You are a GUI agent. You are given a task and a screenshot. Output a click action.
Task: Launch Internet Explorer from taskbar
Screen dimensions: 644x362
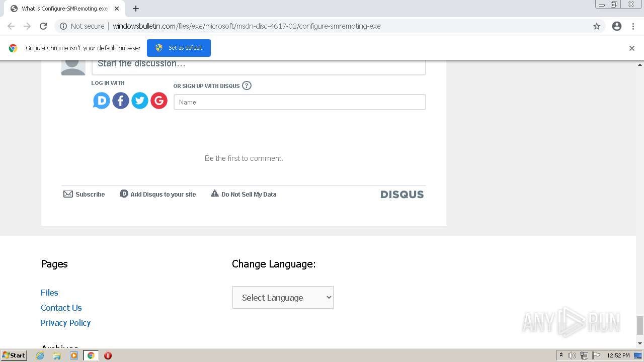(x=40, y=355)
